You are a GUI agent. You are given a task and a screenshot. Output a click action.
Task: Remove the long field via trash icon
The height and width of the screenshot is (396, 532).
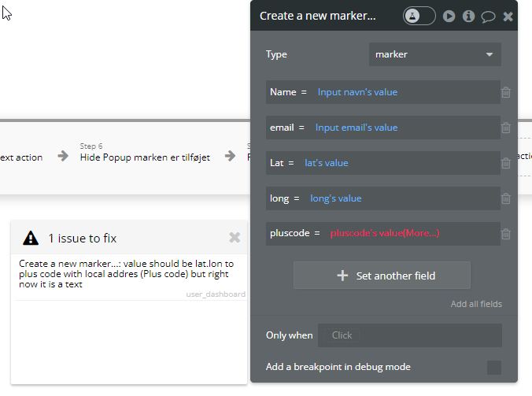click(506, 199)
